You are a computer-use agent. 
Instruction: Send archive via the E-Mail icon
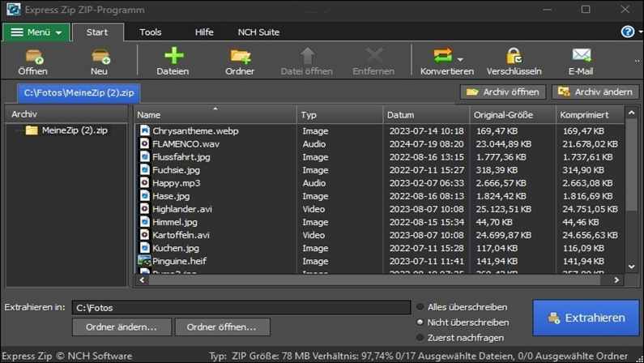581,55
